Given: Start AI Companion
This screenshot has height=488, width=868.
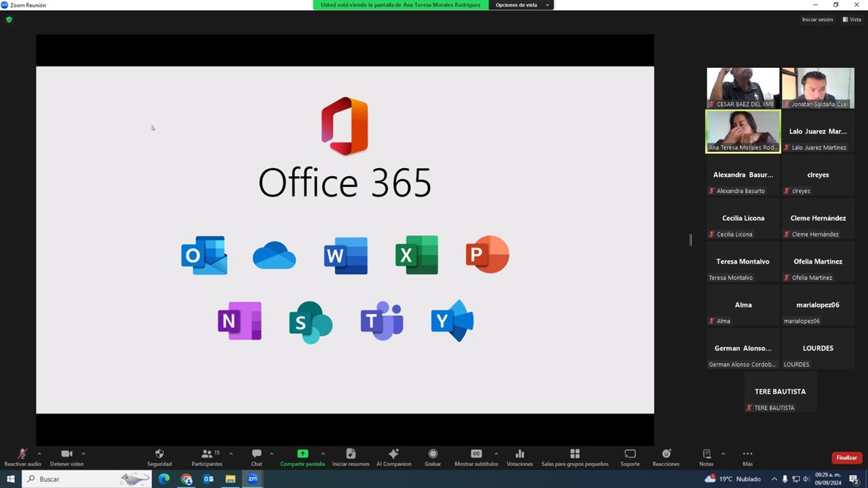Looking at the screenshot, I should coord(393,454).
